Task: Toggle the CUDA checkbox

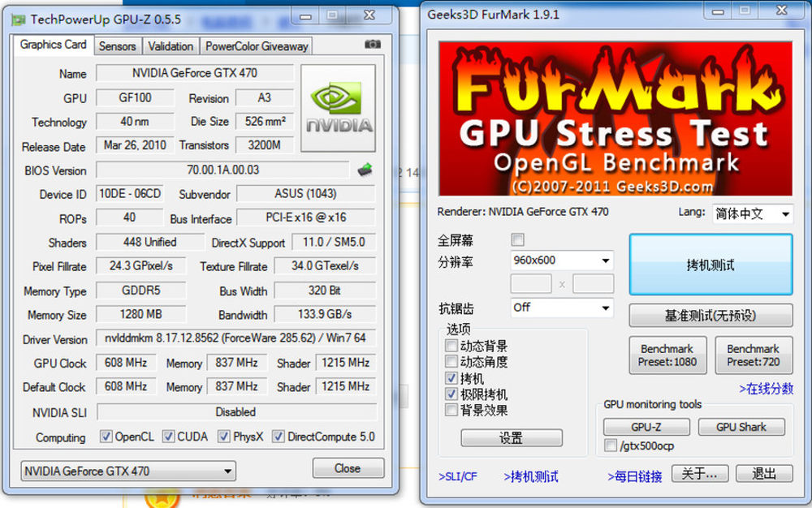Action: (168, 437)
